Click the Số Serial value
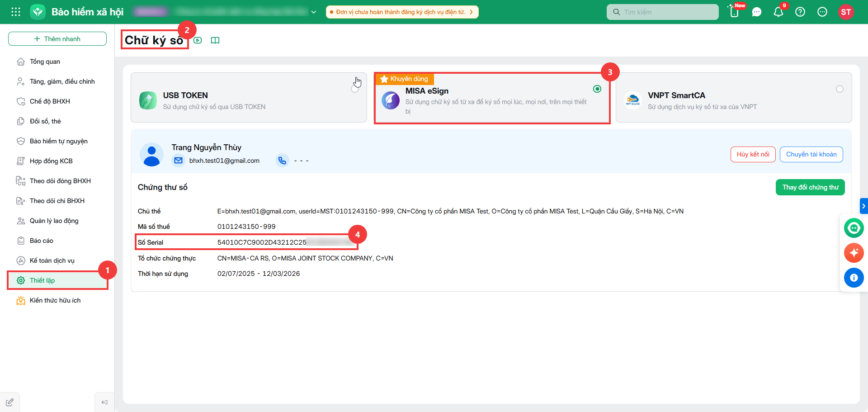The image size is (868, 412). (x=285, y=242)
